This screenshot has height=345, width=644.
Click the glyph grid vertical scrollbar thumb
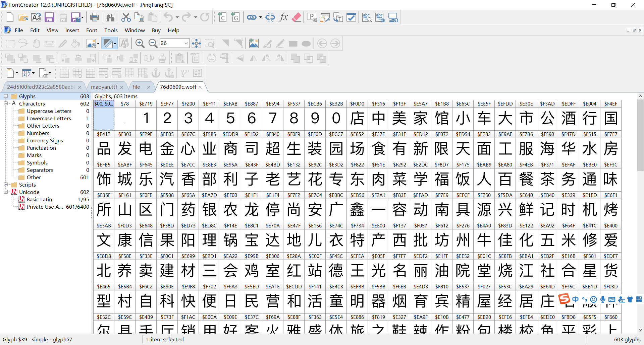[x=640, y=135]
